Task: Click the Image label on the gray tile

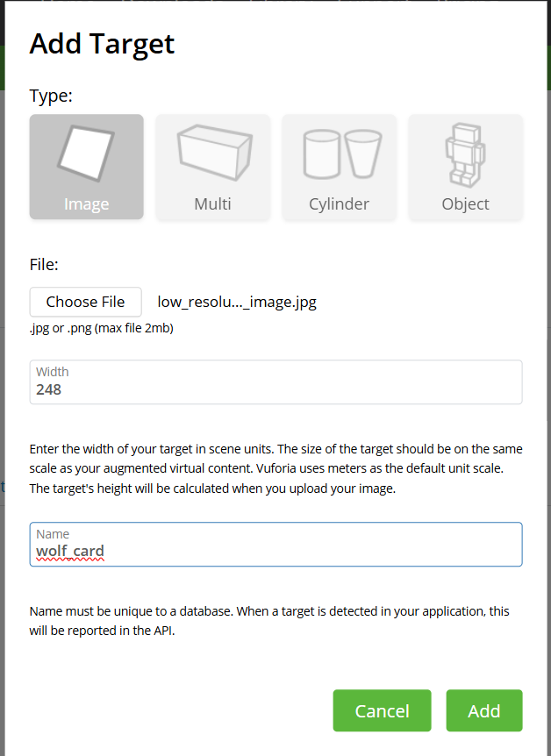Action: (x=86, y=204)
